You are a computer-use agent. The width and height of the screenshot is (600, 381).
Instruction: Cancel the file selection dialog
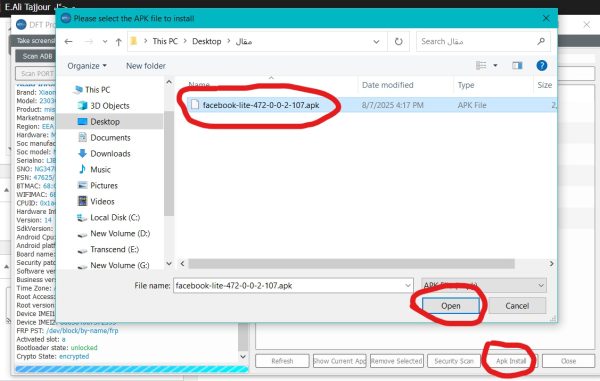pos(517,306)
